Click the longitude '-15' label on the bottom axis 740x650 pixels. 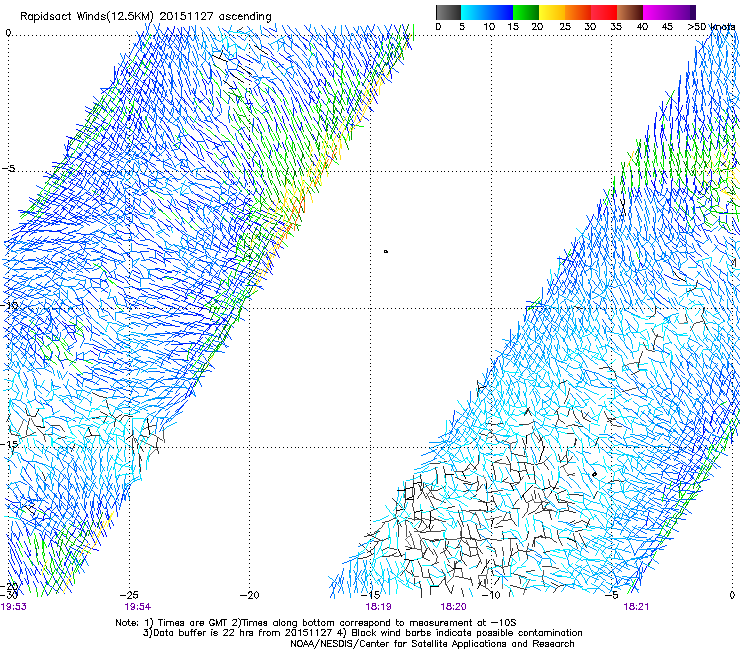click(x=370, y=595)
